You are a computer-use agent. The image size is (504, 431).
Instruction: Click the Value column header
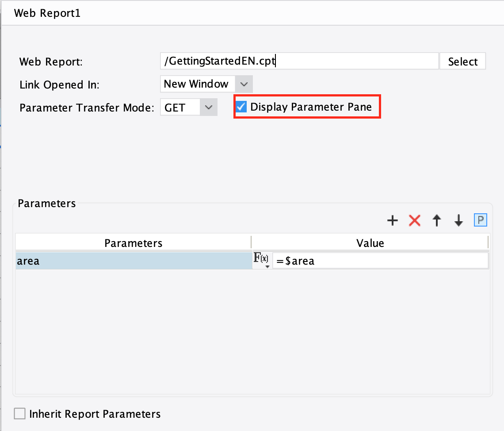tap(370, 243)
